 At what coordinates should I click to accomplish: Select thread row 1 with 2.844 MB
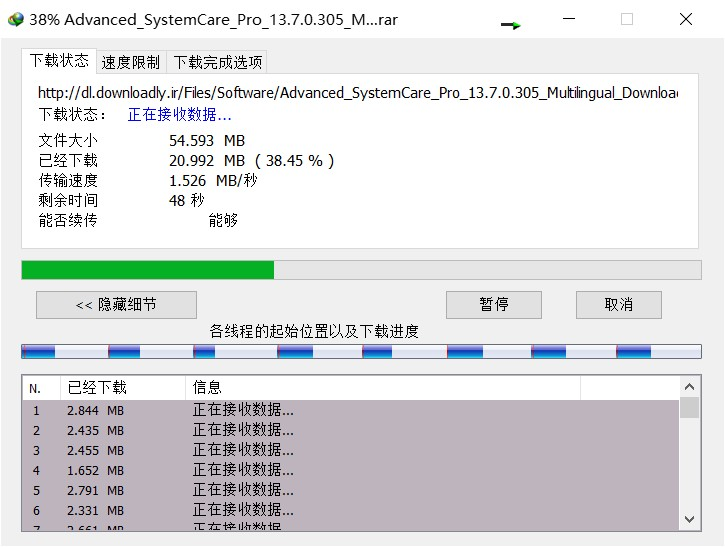[x=351, y=410]
